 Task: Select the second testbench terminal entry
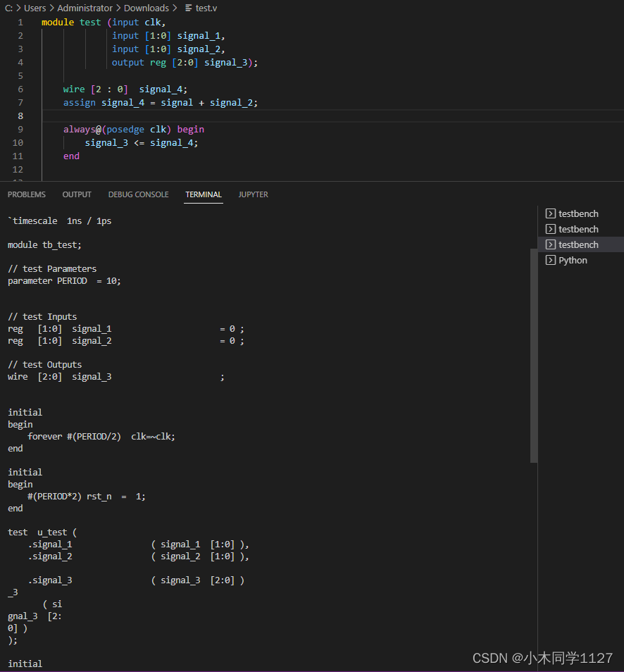(581, 230)
